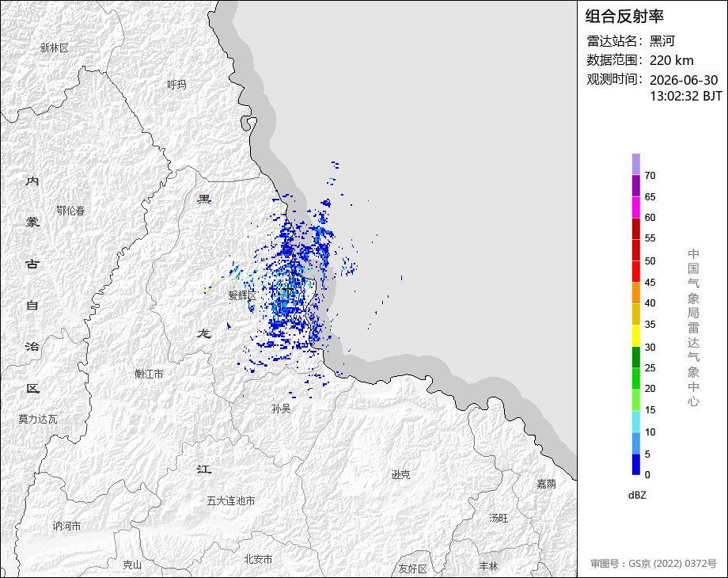Click the 嫩江市 map label
728x578 pixels.
149,374
